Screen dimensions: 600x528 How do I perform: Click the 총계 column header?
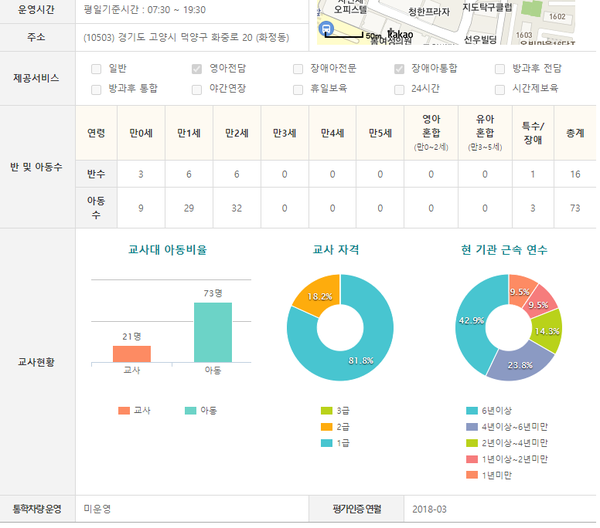click(575, 133)
